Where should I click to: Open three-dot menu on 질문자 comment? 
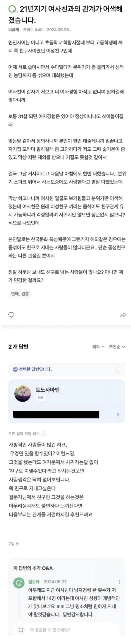(119, 582)
